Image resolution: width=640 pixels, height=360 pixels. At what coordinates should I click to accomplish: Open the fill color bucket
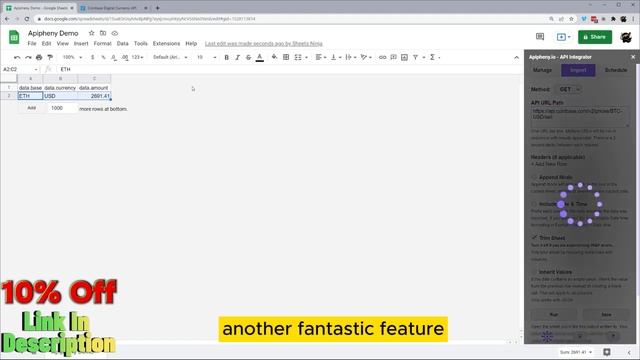[274, 58]
